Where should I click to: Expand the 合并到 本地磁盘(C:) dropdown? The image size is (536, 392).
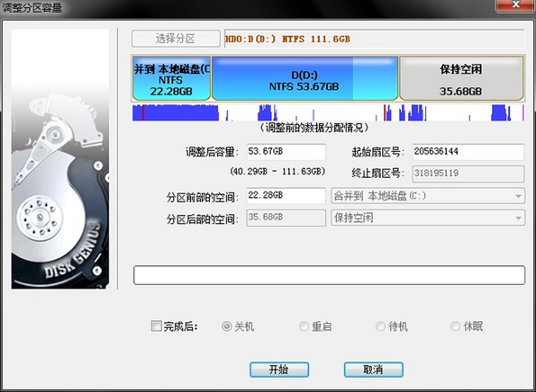[518, 196]
